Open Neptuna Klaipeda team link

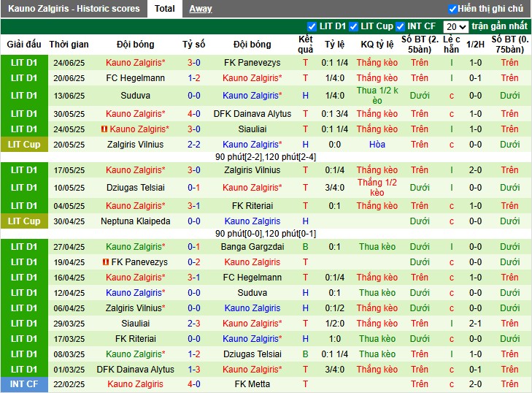136,221
